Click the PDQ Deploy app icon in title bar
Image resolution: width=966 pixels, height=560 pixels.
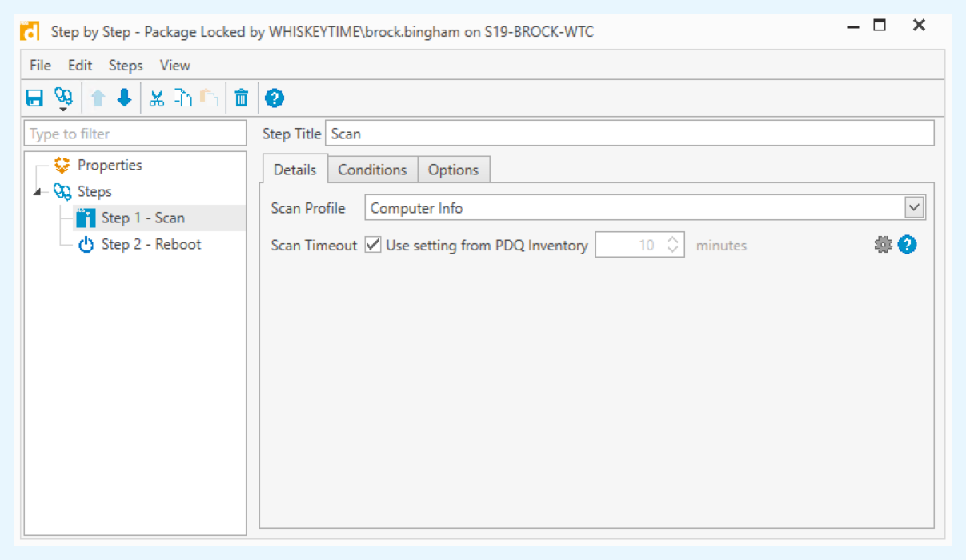coord(30,31)
